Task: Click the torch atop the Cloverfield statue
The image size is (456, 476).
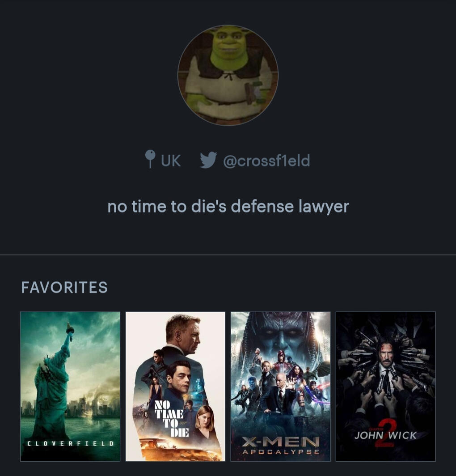Action: (70, 329)
